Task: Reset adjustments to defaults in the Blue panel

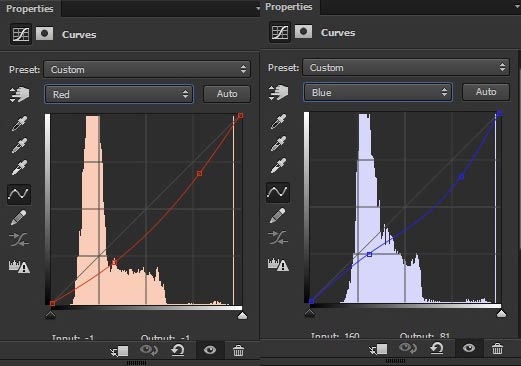Action: (437, 348)
